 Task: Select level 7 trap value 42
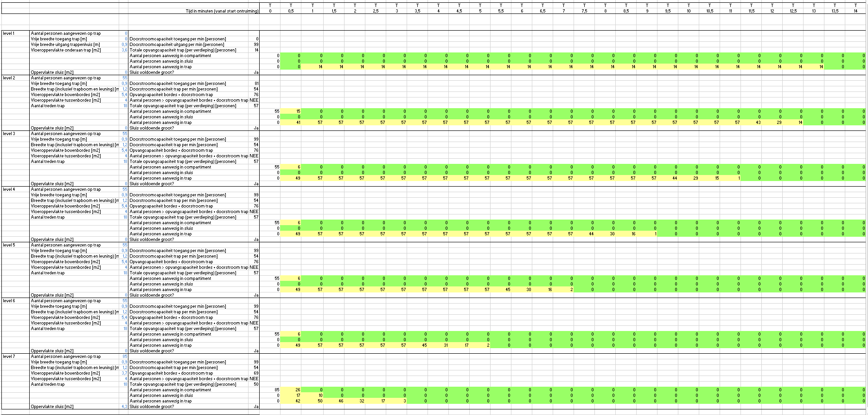[298, 401]
